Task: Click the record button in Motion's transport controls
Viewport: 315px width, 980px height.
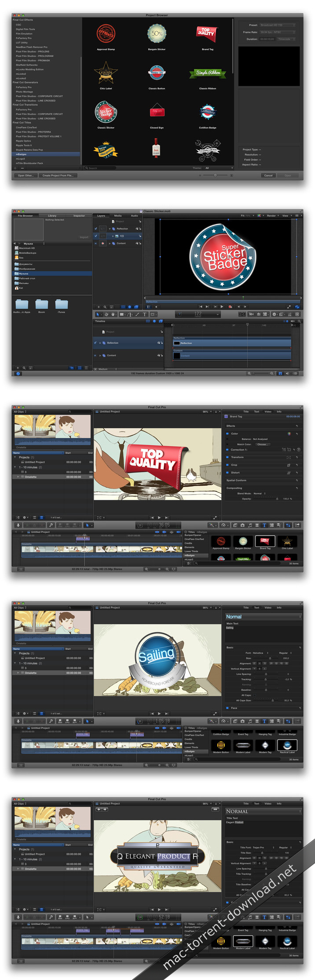Action: click(230, 307)
